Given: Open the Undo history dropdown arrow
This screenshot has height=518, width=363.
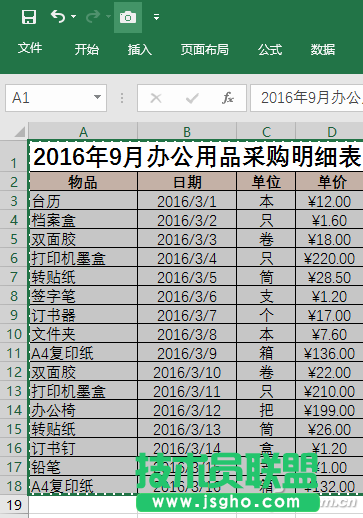Looking at the screenshot, I should coord(73,16).
